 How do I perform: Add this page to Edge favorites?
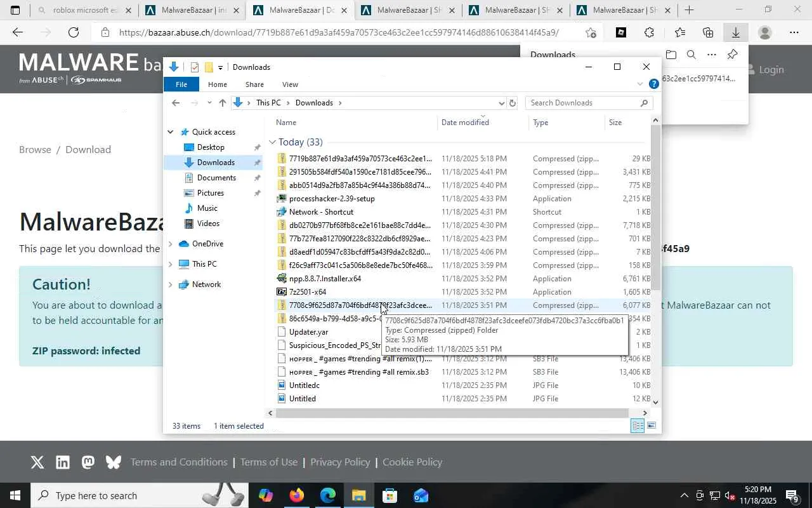tap(591, 32)
